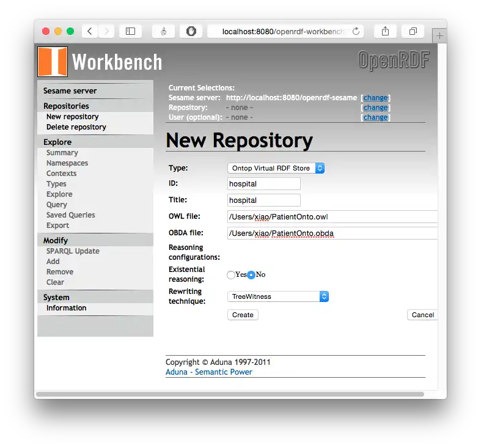
Task: Open Delete repository in sidebar
Action: [76, 127]
